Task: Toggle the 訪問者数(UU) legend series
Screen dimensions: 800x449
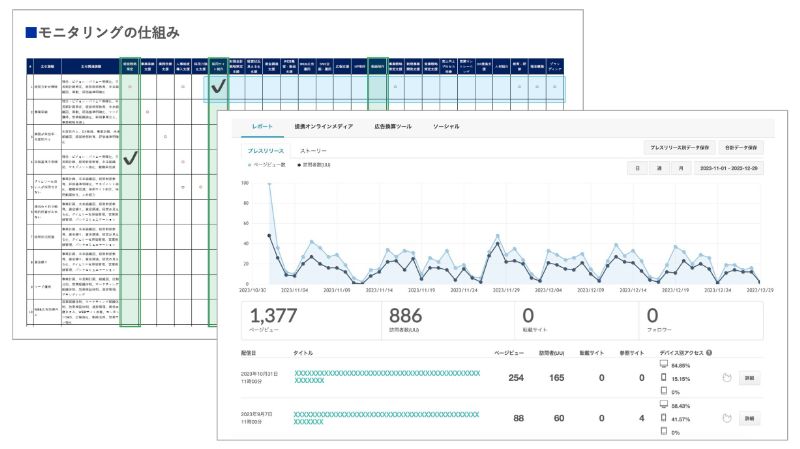Action: (314, 165)
